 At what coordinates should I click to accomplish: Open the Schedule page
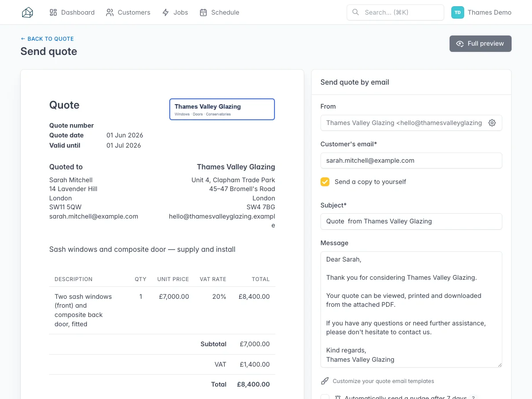(219, 12)
